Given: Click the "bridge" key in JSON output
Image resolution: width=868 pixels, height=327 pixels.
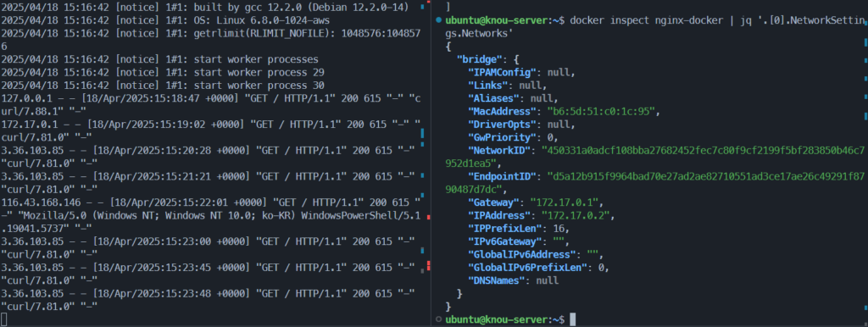Looking at the screenshot, I should 480,59.
